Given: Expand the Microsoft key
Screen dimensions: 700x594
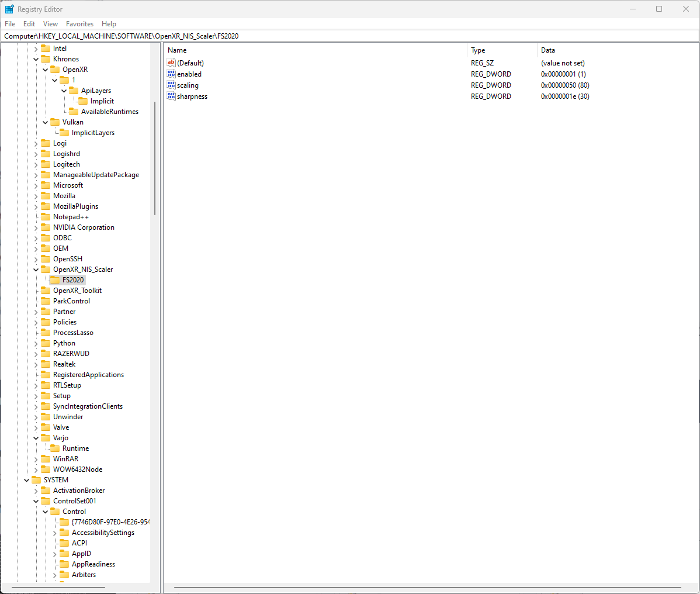Looking at the screenshot, I should click(x=36, y=185).
